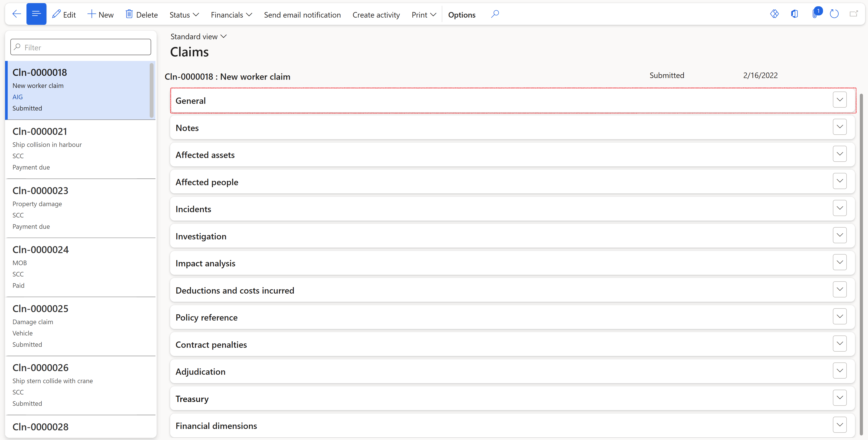Click the AIG link in list
Viewport: 868px width, 440px height.
18,97
